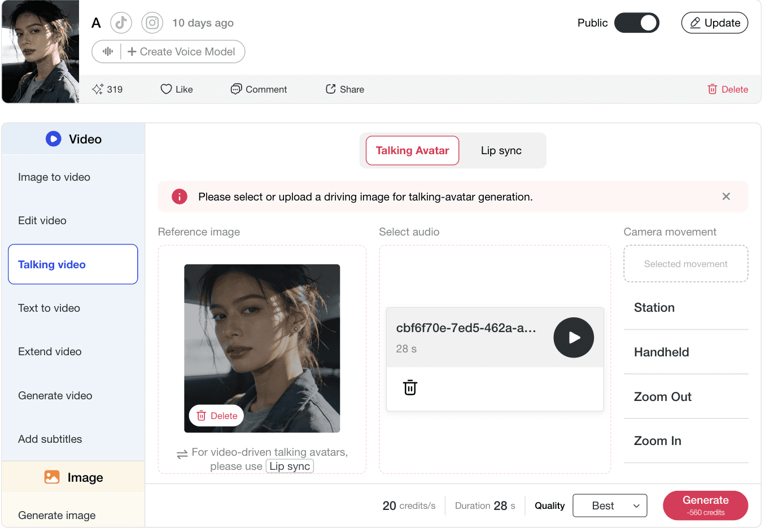
Task: Click the Update button
Action: pyautogui.click(x=715, y=23)
